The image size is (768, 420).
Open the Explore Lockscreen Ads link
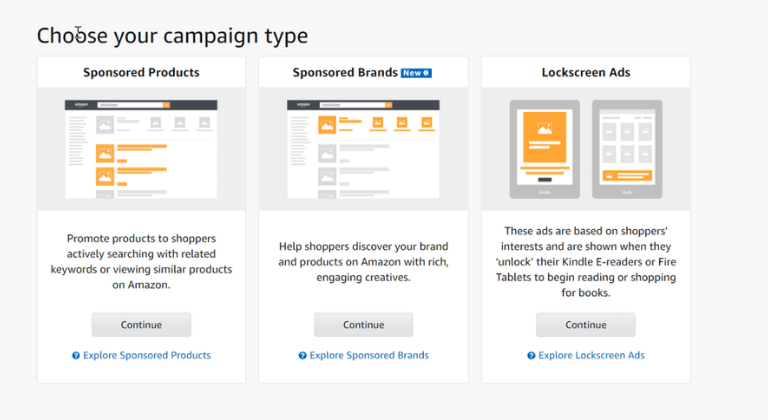592,355
